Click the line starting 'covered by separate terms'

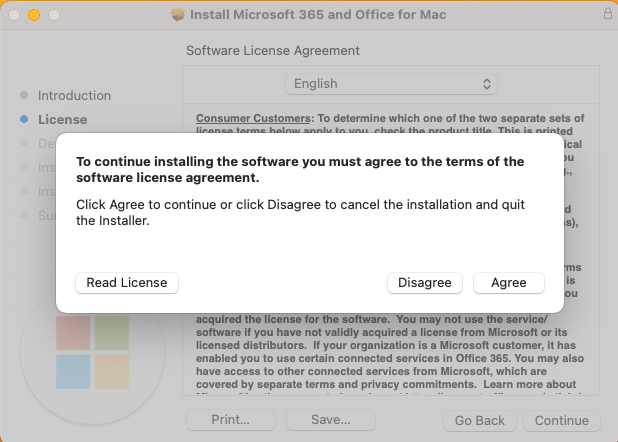coord(386,384)
